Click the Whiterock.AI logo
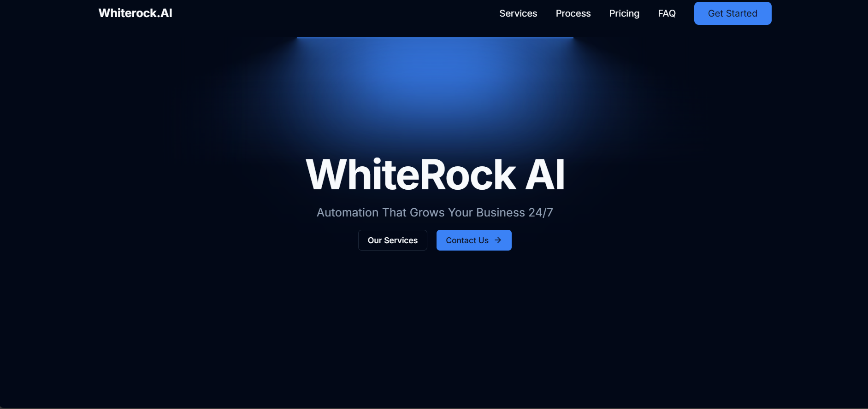Viewport: 868px width, 409px height. click(x=135, y=13)
